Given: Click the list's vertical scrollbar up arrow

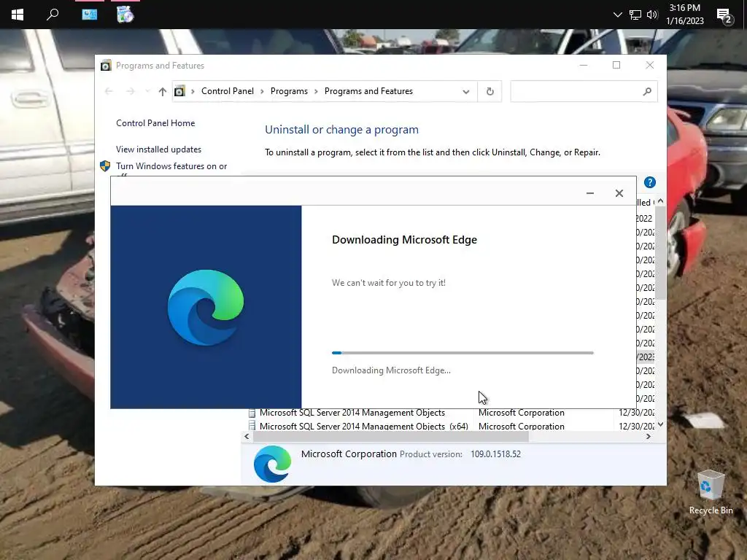Looking at the screenshot, I should coord(660,201).
